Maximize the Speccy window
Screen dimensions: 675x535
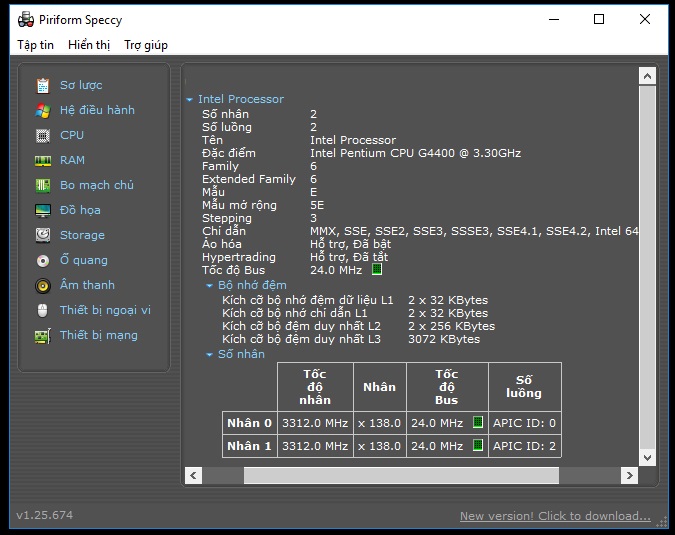point(599,19)
